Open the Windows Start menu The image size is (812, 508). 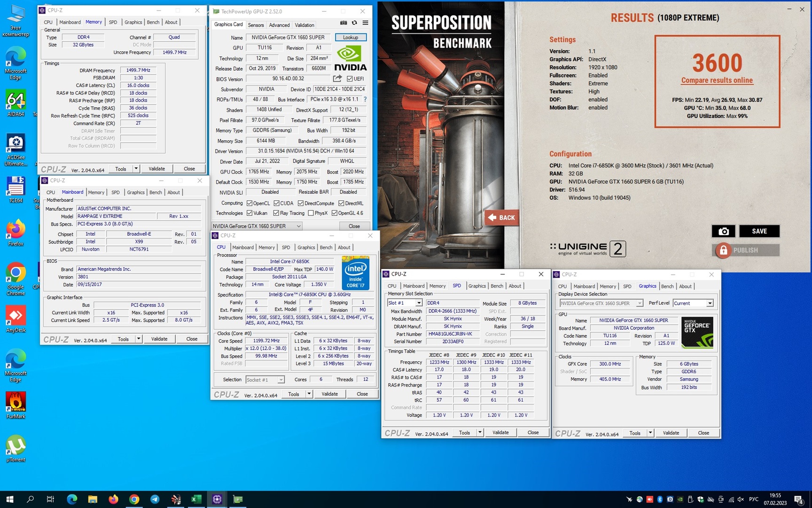9,499
